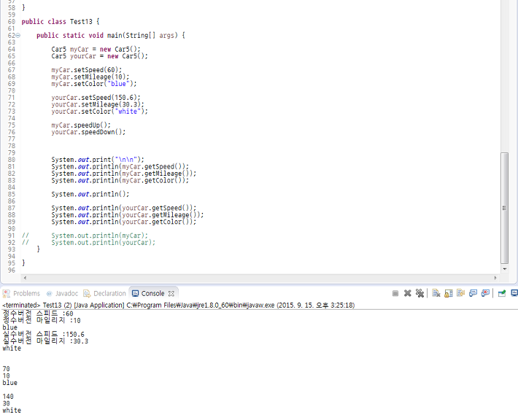
Task: Pin the console view
Action: pyautogui.click(x=502, y=293)
